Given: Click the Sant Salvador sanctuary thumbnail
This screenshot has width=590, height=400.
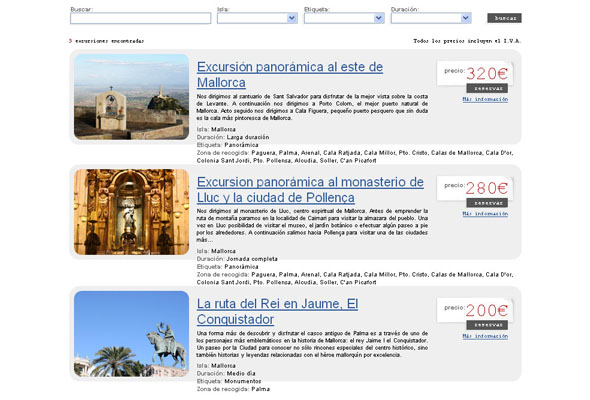Looking at the screenshot, I should coord(131,97).
